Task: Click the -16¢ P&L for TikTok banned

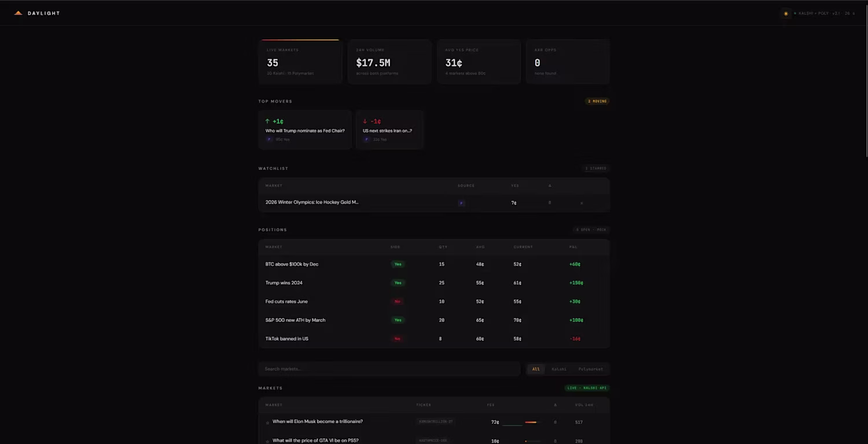Action: (575, 338)
